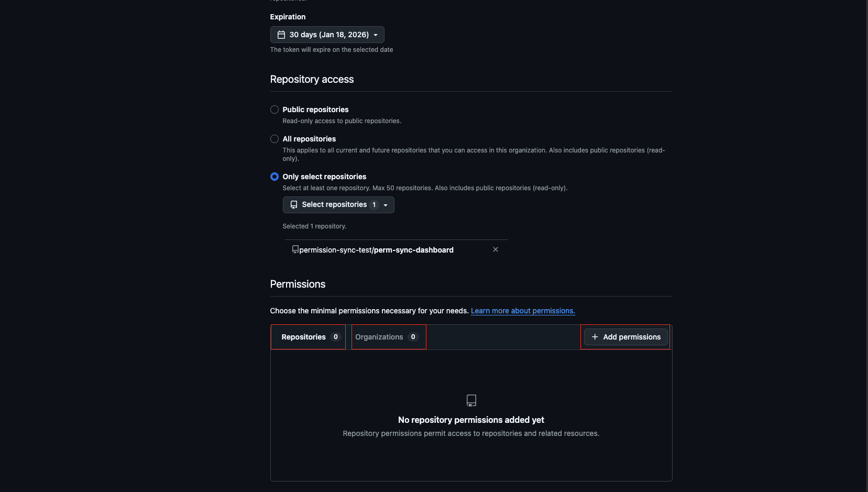Screen dimensions: 868x492
Task: Click the large repository icon in empty permissions area
Action: 471,400
